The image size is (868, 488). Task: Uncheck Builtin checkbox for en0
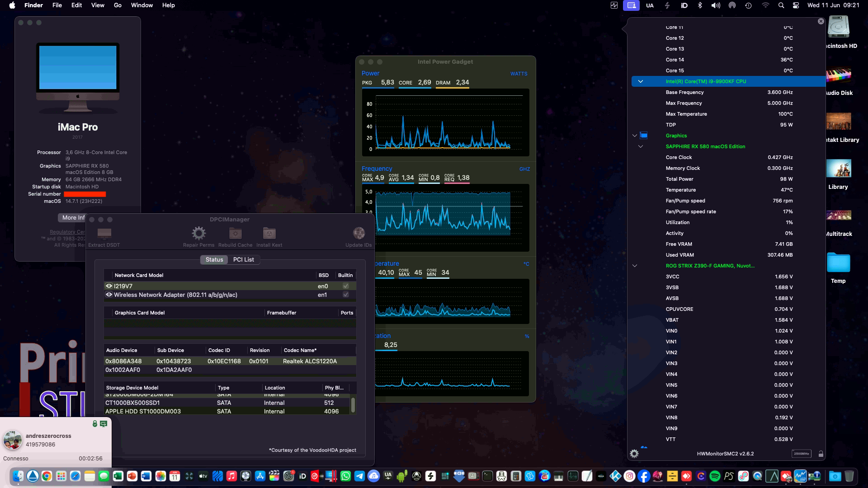tap(345, 286)
